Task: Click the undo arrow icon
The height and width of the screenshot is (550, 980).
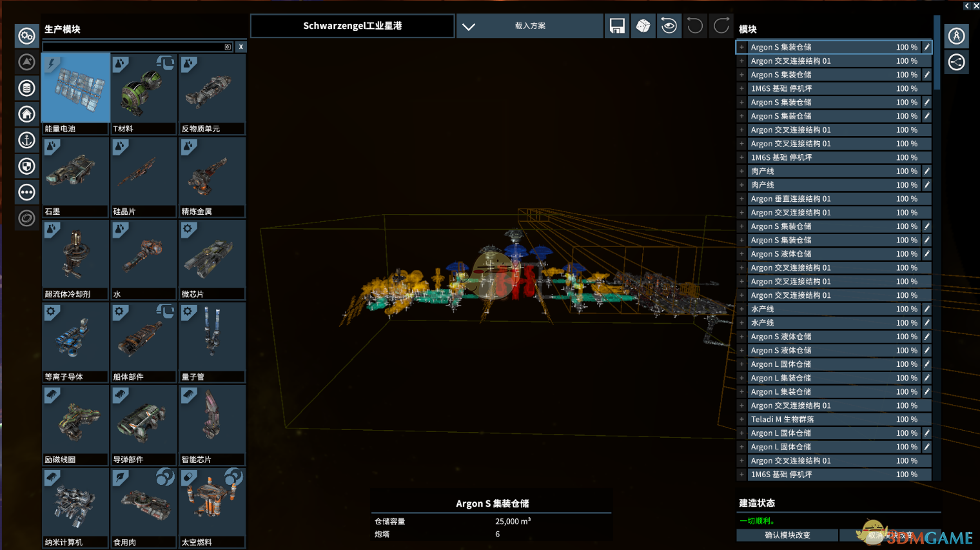Action: [695, 26]
